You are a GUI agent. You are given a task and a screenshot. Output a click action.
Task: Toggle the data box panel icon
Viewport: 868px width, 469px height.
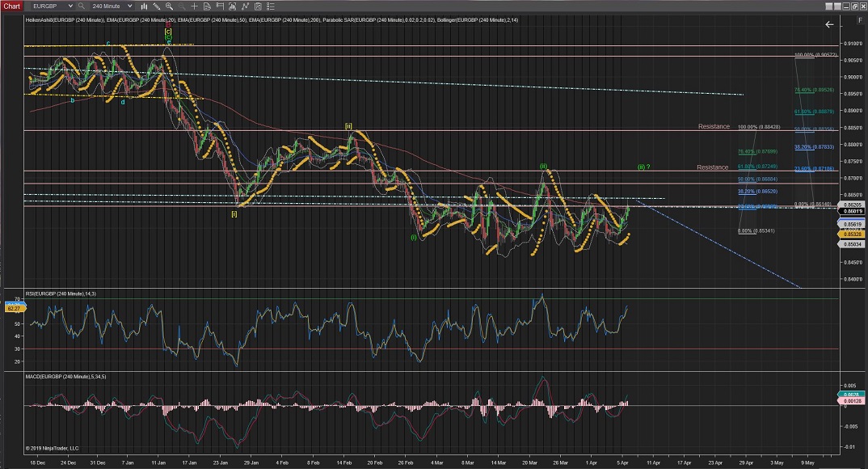(220, 6)
